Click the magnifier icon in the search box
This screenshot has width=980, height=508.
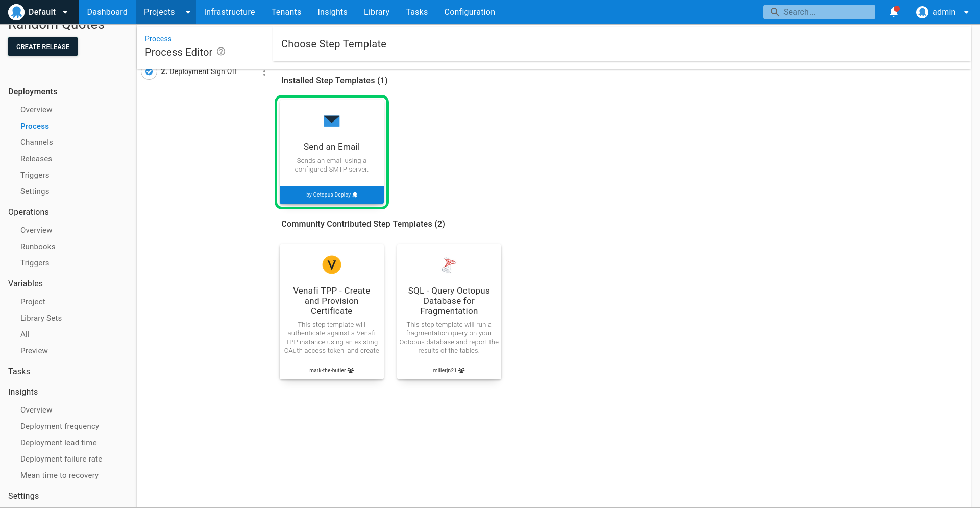(775, 12)
